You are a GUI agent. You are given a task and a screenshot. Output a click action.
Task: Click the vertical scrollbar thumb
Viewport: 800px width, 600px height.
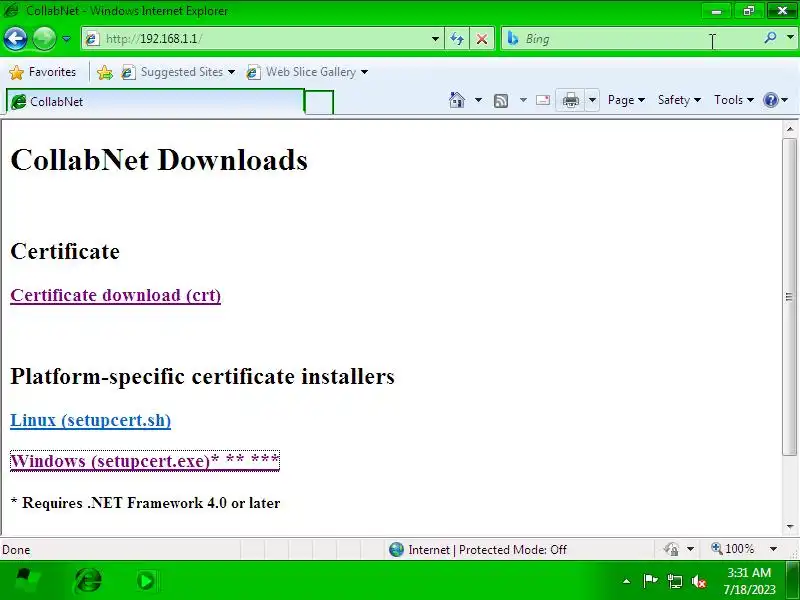pyautogui.click(x=790, y=296)
